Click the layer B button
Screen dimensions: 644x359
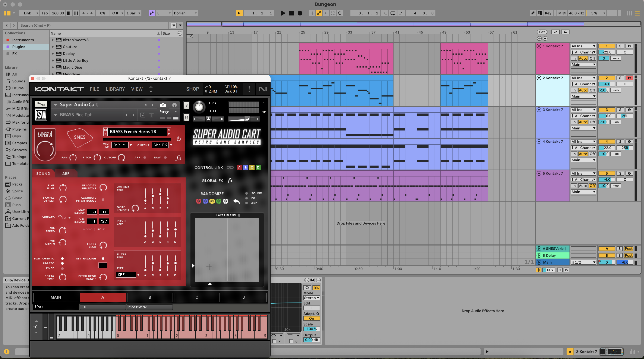(x=150, y=297)
